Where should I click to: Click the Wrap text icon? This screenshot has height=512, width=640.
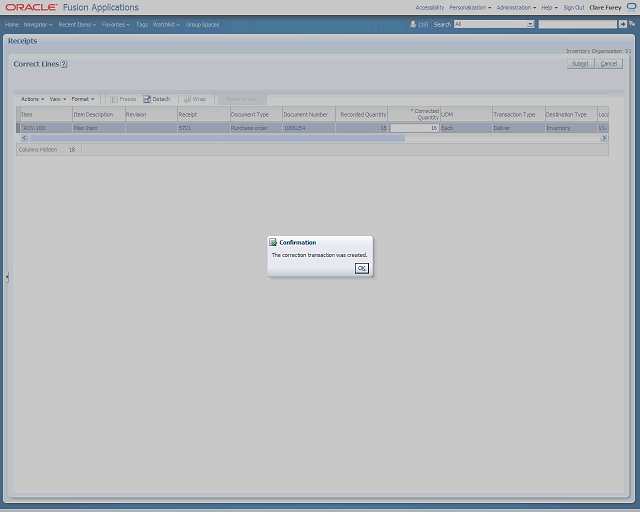187,99
